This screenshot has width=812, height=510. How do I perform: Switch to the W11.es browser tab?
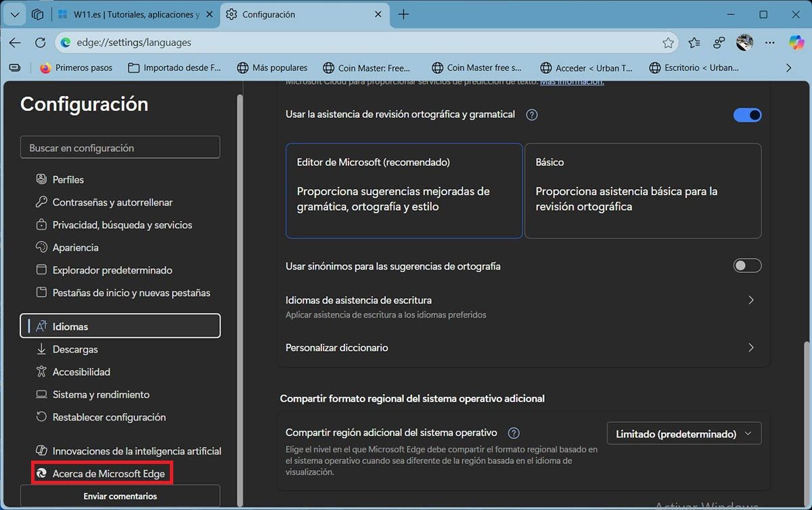click(135, 14)
